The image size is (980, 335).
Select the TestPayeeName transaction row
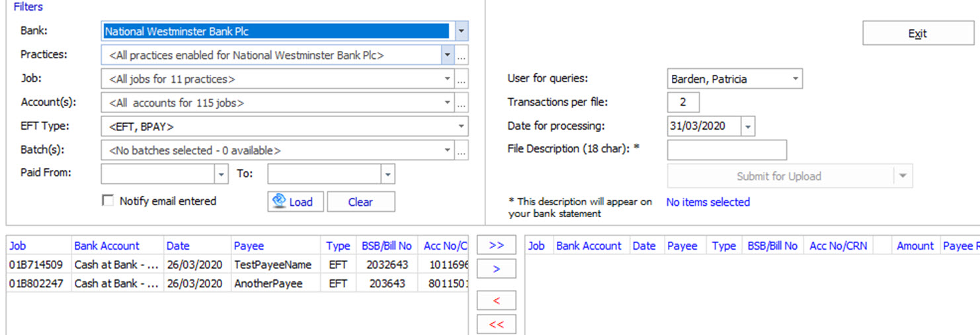point(272,265)
